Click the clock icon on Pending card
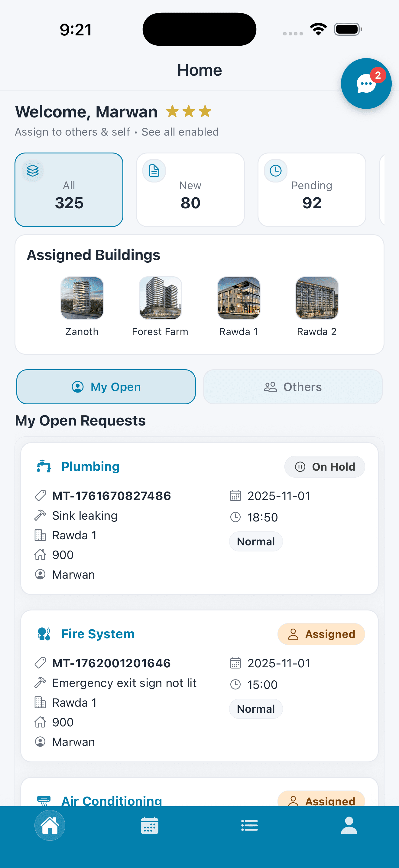399x868 pixels. click(276, 171)
